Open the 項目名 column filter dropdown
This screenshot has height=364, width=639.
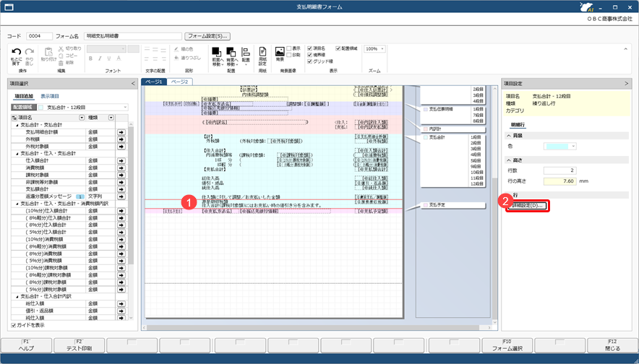(82, 118)
